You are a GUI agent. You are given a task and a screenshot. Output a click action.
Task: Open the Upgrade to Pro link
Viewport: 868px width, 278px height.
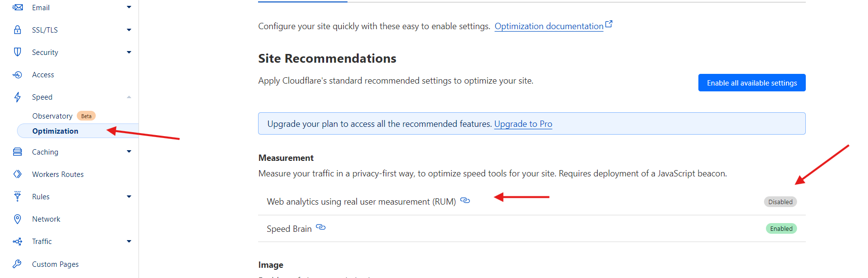point(523,124)
